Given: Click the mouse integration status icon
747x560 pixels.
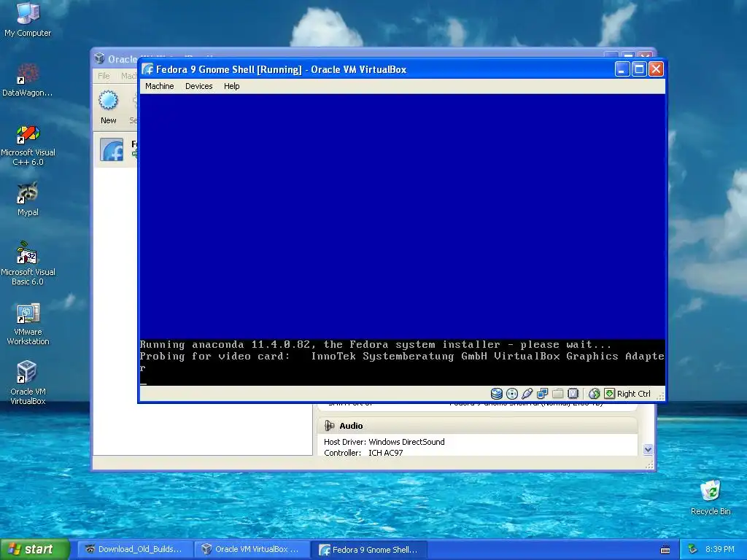Looking at the screenshot, I should pyautogui.click(x=594, y=394).
